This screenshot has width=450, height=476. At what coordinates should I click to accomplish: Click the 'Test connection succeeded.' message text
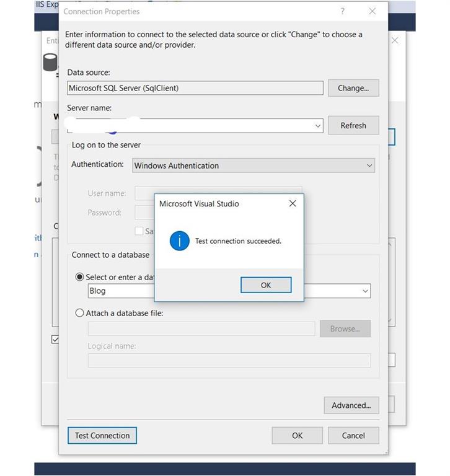point(238,241)
